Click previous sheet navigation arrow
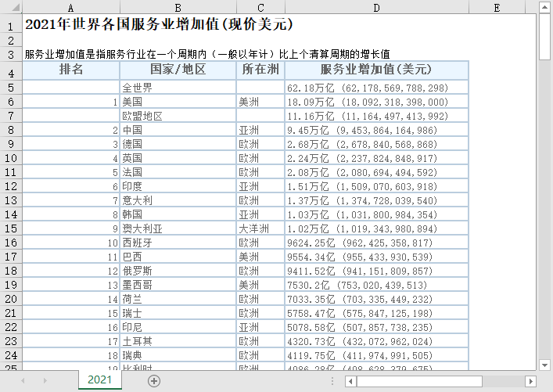This screenshot has height=392, width=553. click(x=23, y=381)
